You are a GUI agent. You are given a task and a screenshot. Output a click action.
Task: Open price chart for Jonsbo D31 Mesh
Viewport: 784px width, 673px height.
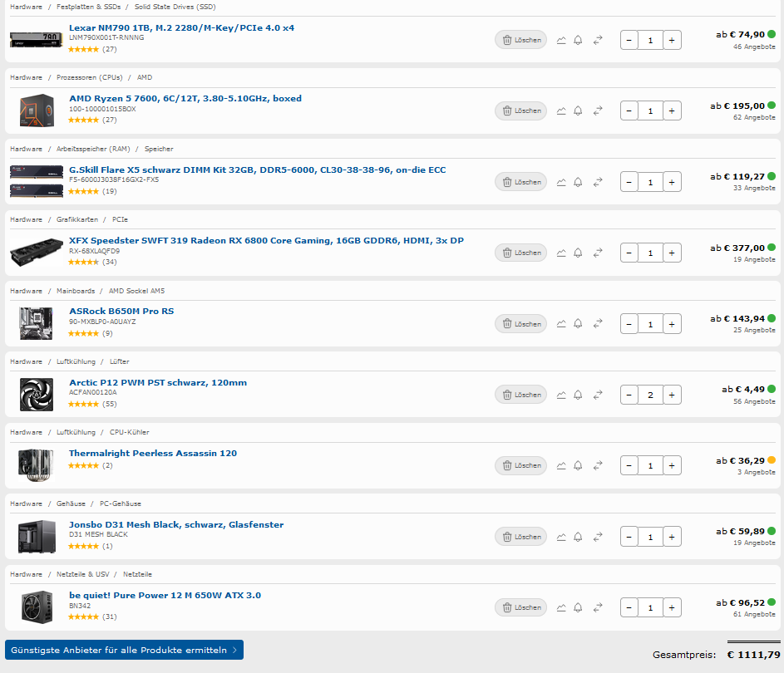[561, 537]
